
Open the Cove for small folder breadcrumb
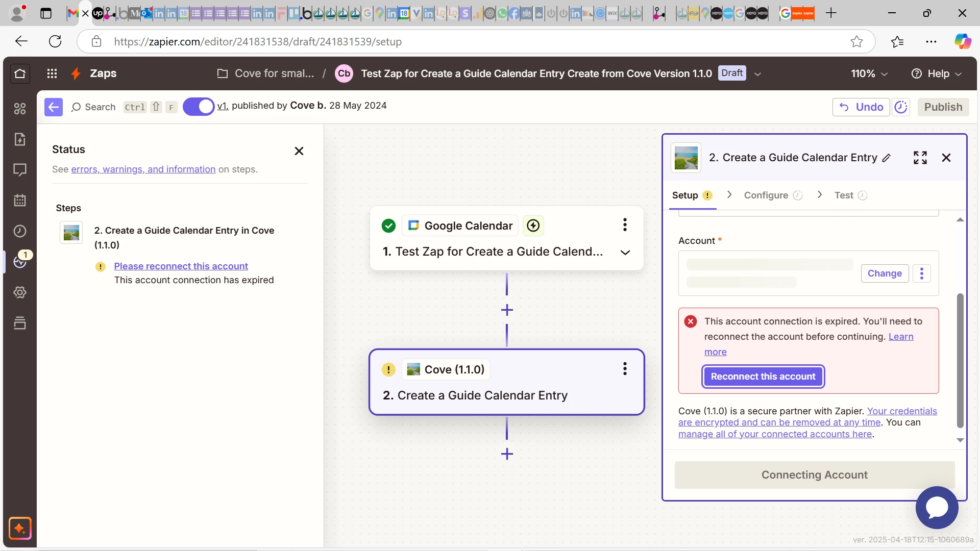pyautogui.click(x=266, y=73)
